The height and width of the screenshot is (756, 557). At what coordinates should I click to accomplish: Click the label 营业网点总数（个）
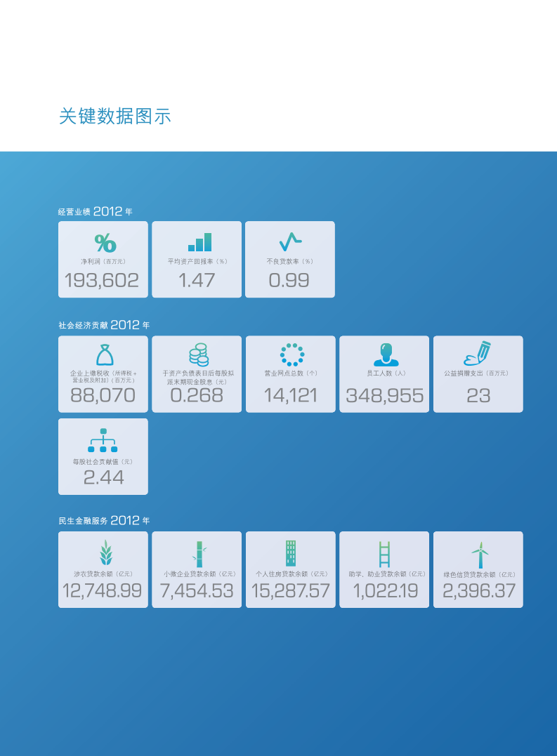click(291, 373)
